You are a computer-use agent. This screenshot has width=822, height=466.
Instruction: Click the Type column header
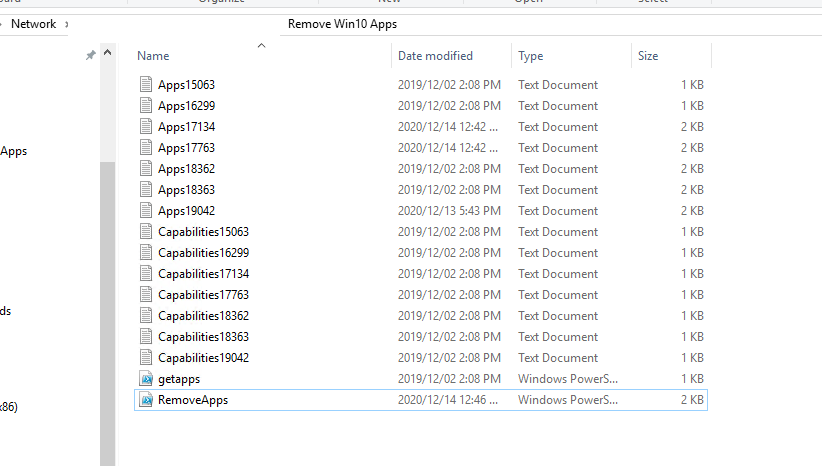530,56
